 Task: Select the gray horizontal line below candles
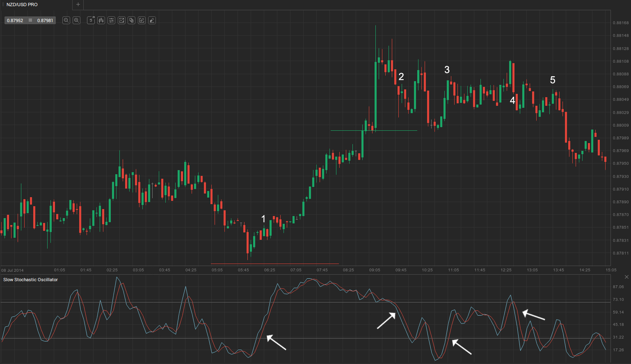[275, 264]
